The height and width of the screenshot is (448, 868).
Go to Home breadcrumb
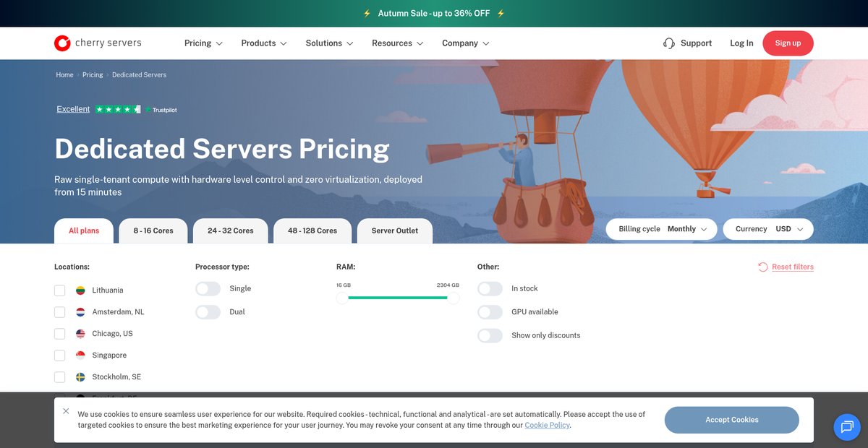coord(65,75)
